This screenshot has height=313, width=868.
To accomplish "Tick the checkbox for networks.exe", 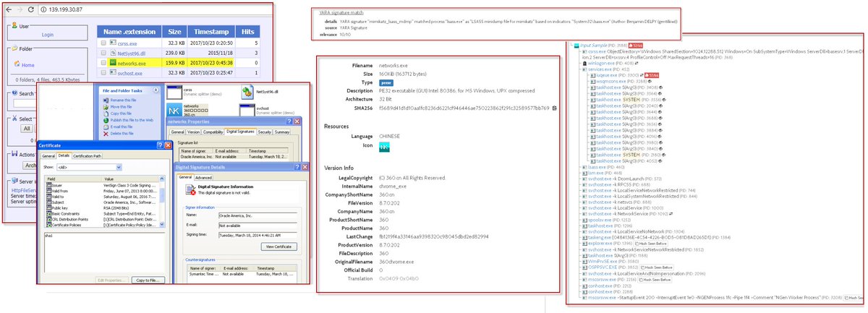I will pos(103,63).
